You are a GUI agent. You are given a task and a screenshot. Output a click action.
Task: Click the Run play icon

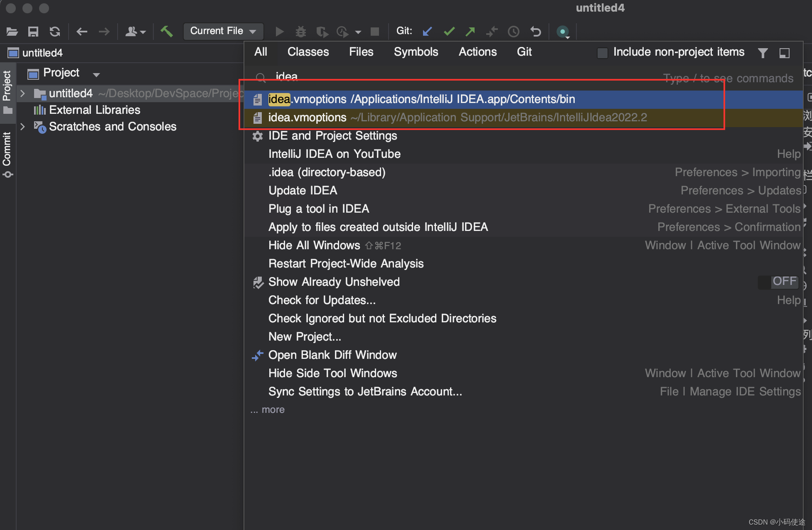[279, 31]
